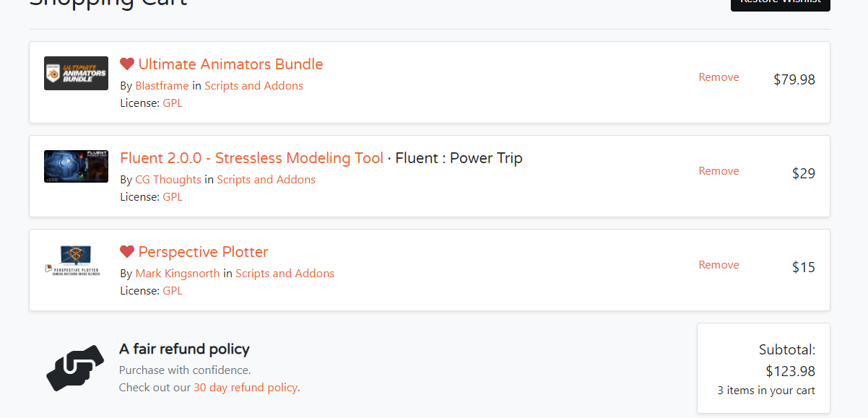
Task: Open Scripts and Addons category for Blastframe item
Action: pos(253,86)
